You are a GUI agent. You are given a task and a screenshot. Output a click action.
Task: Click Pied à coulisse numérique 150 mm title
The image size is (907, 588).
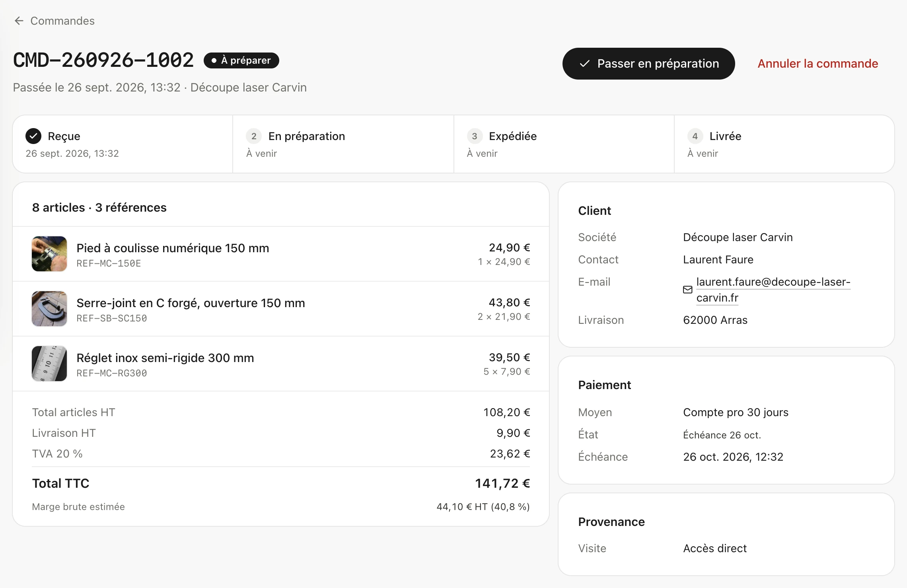(173, 248)
